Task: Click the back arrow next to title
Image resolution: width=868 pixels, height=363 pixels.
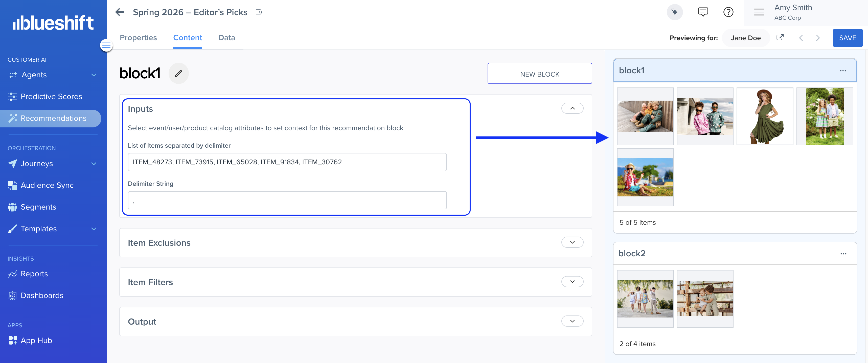Action: click(120, 12)
